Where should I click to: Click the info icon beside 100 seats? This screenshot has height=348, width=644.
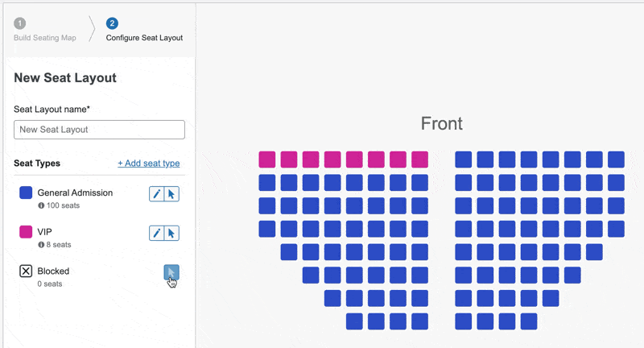pyautogui.click(x=40, y=206)
